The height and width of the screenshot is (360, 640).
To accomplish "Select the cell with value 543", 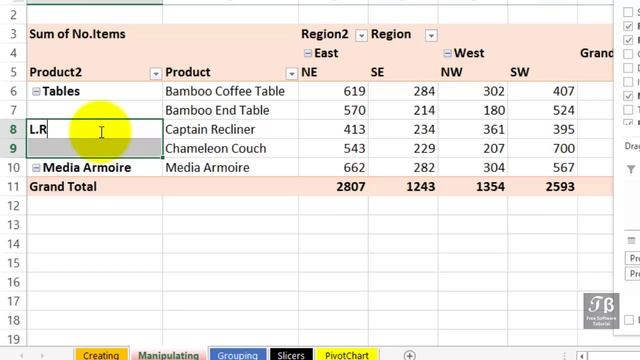I will click(x=333, y=149).
